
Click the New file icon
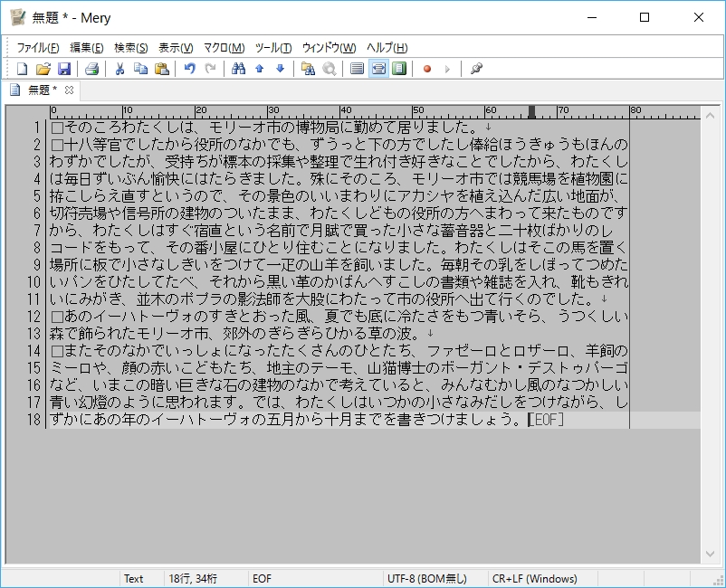[22, 69]
